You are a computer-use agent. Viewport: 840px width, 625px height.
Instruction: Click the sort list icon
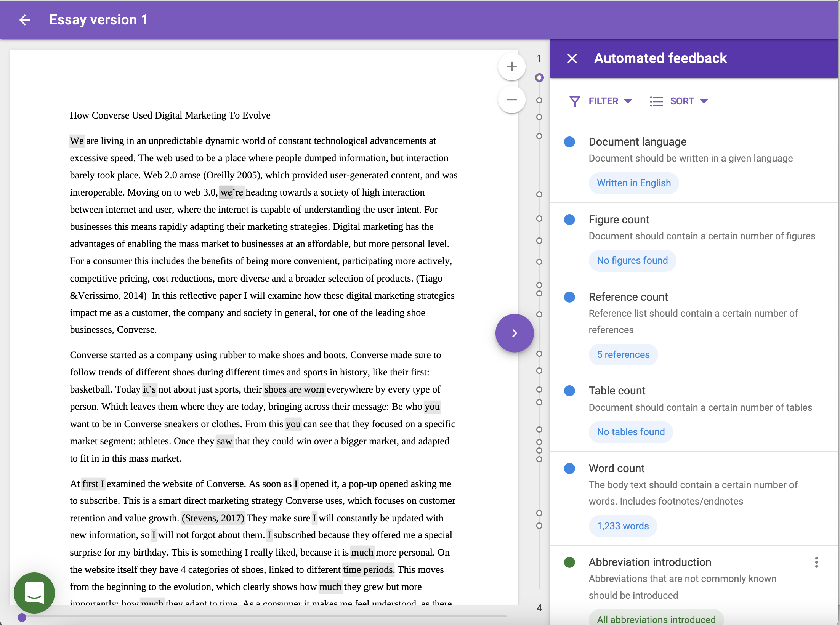(x=656, y=101)
